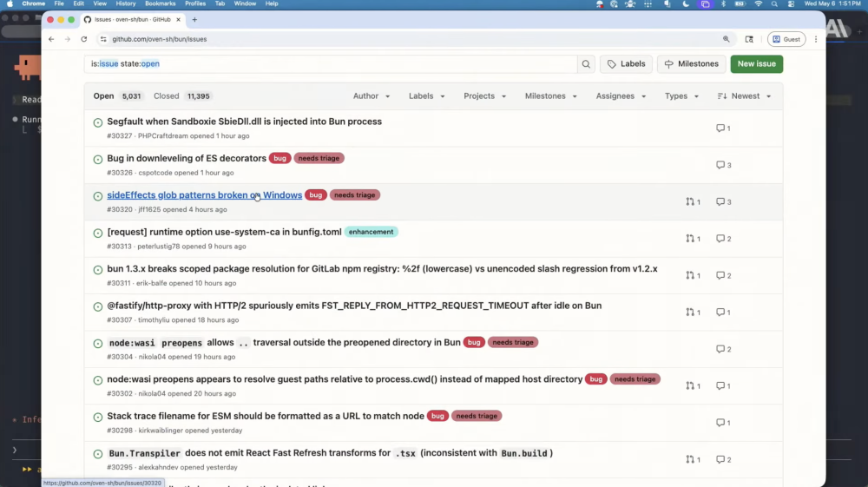
Task: Open the Profiles menu in menu bar
Action: pyautogui.click(x=194, y=3)
